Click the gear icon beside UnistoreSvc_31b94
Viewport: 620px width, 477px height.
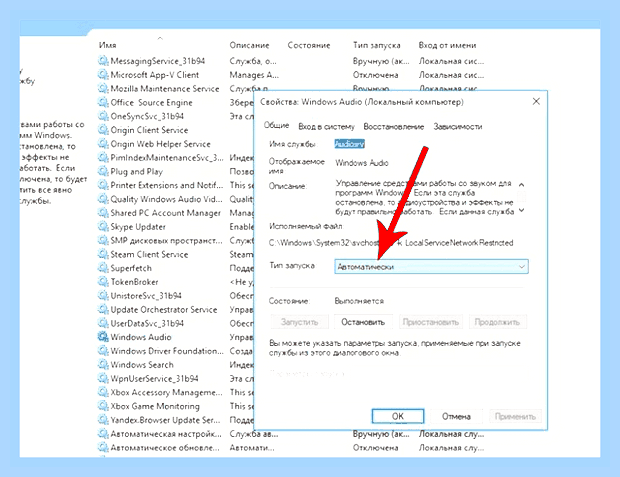[x=103, y=295]
